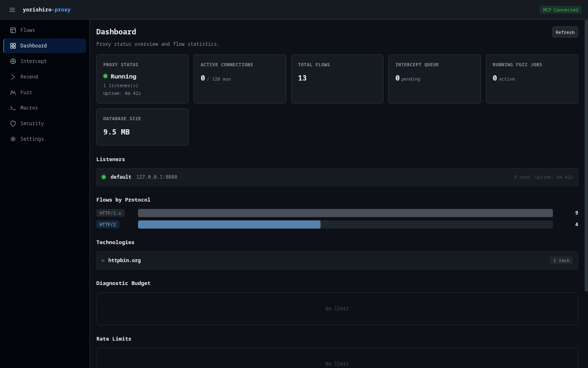Viewport: 588px width, 368px height.
Task: Click the Dashboard grid icon
Action: pos(13,46)
